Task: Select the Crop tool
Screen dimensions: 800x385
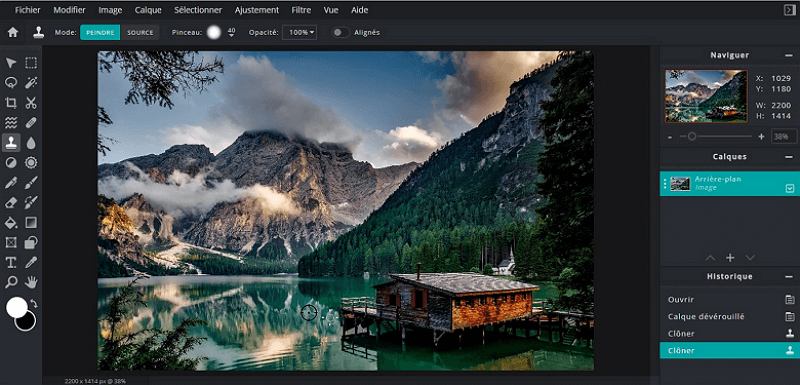Action: (x=11, y=102)
